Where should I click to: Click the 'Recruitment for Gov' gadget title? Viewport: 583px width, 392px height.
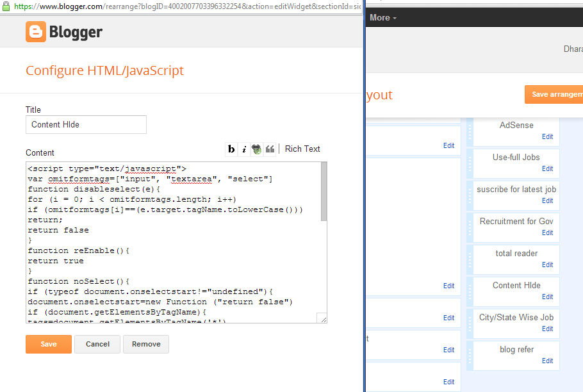(516, 222)
